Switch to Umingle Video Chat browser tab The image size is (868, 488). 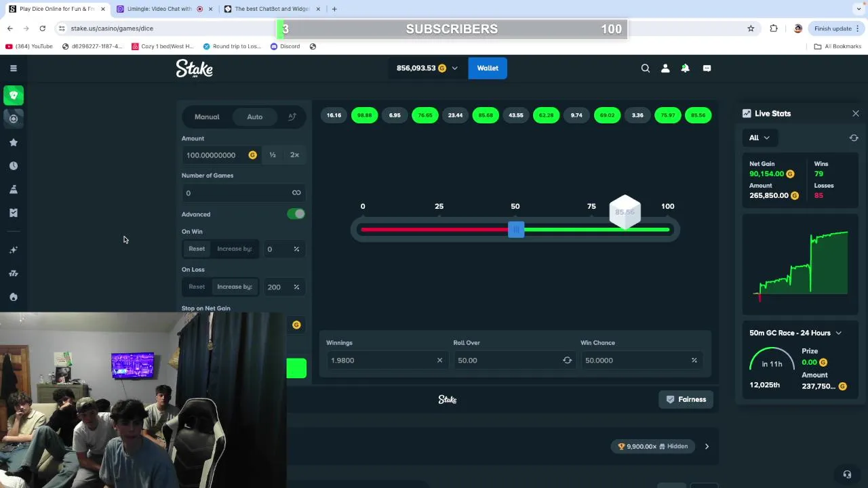[163, 9]
